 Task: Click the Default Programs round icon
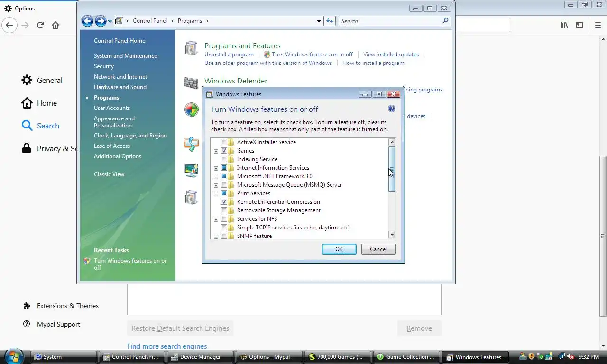192,109
